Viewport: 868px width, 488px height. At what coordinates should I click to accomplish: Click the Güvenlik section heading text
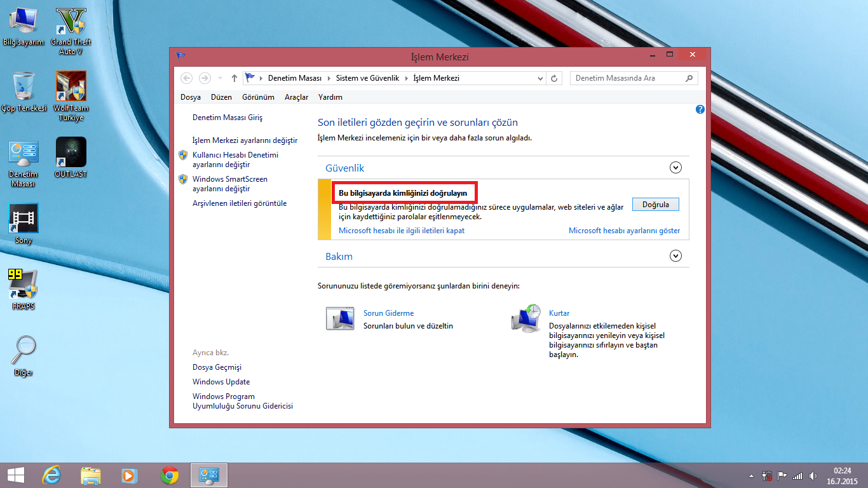click(x=345, y=168)
